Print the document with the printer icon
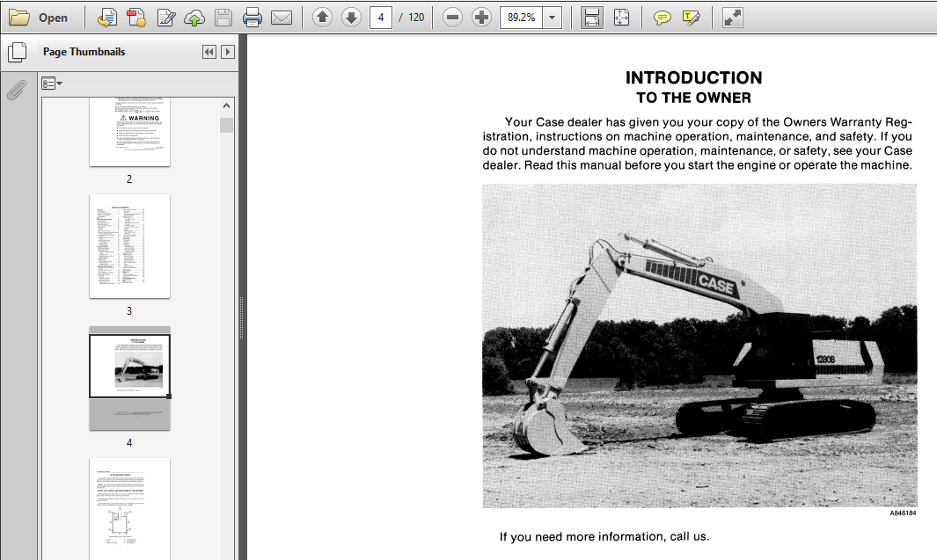 pyautogui.click(x=253, y=18)
